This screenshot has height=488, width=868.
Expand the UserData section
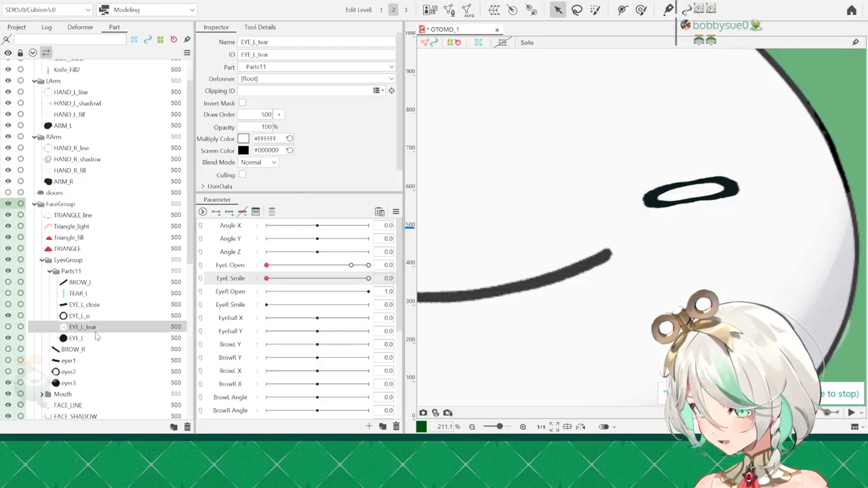tap(203, 186)
